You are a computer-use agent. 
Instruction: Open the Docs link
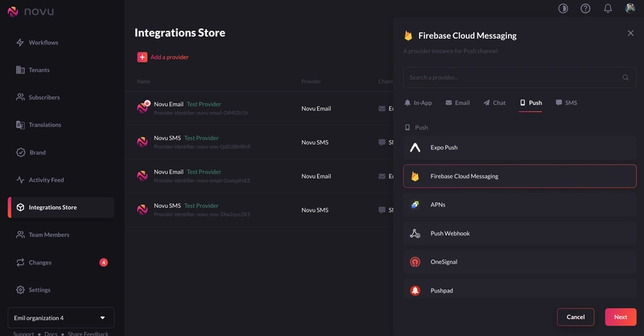click(51, 334)
